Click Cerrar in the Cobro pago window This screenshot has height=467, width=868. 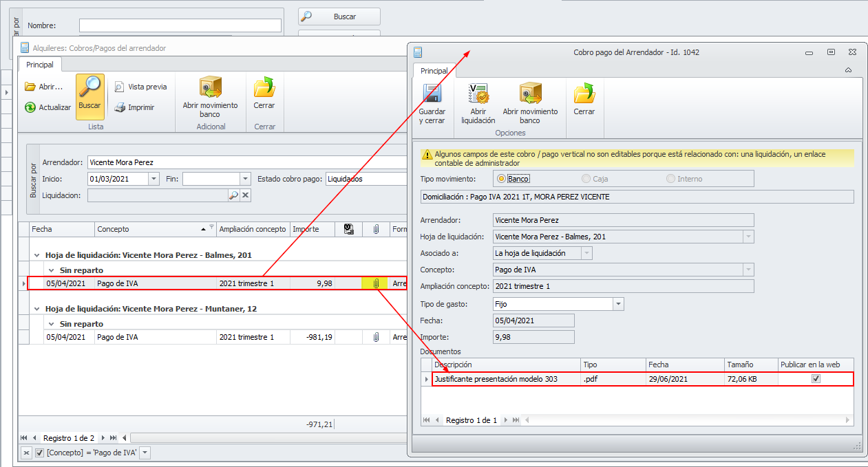point(584,100)
